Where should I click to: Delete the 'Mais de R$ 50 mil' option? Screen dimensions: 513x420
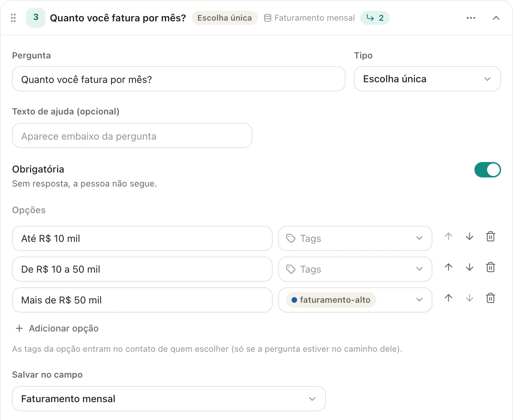491,298
